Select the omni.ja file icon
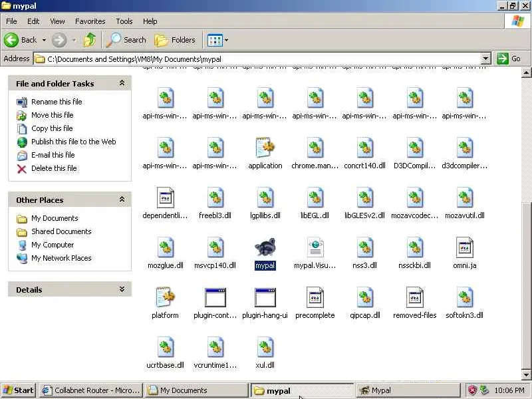 (464, 247)
